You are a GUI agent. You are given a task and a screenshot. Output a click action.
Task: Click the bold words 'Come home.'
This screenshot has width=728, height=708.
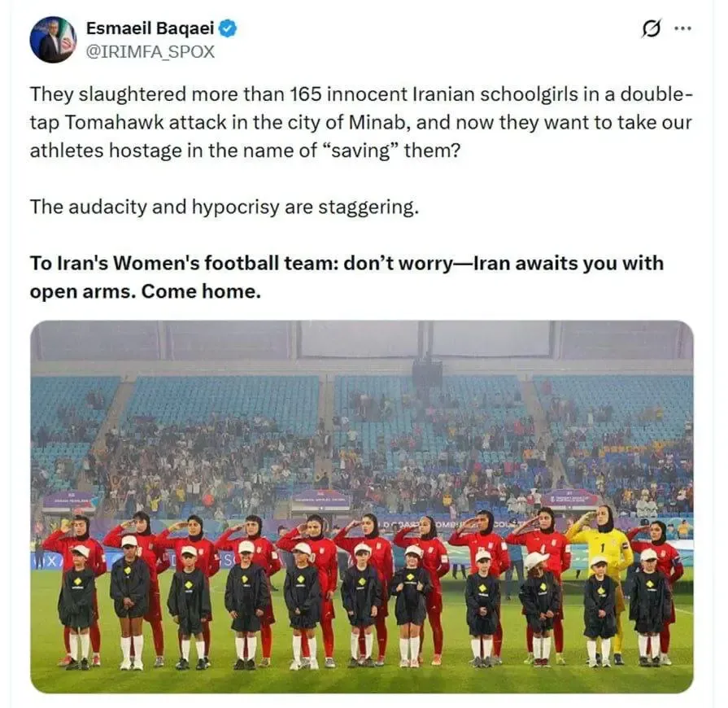[x=201, y=292]
